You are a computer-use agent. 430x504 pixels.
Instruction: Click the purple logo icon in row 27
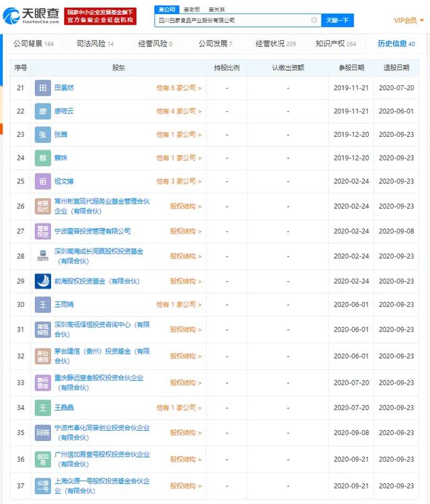pyautogui.click(x=43, y=232)
